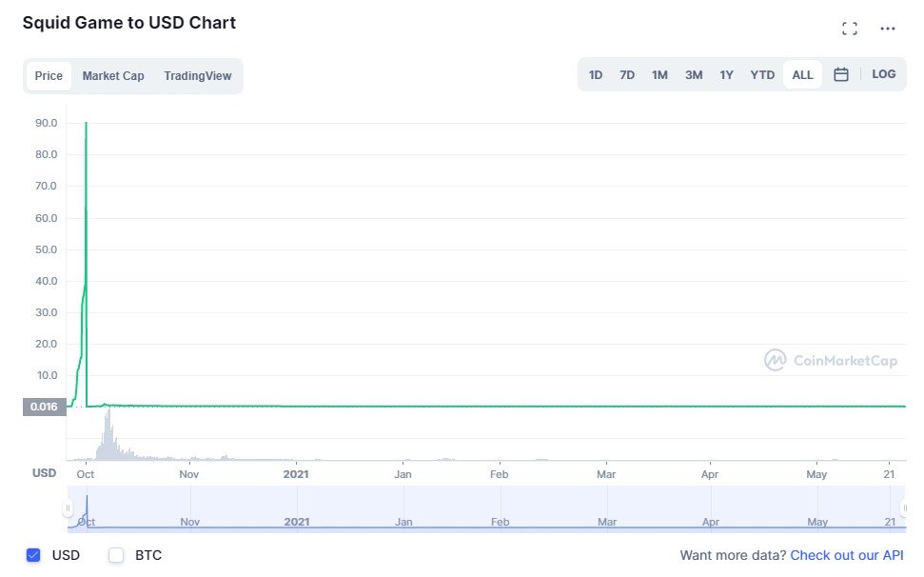Screen dimensions: 924x577
Task: Toggle the ALL time range selection
Action: (x=802, y=74)
